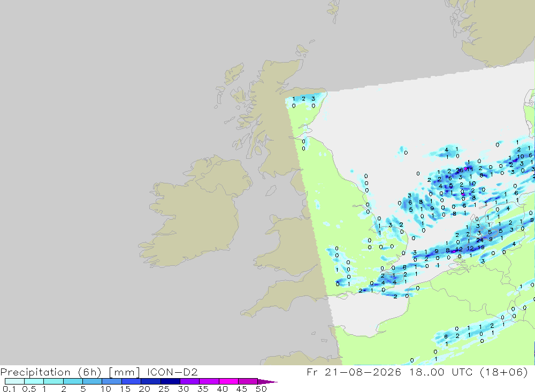This screenshot has width=535, height=392.
Task: Click the date 'Fr 21-08-2026' text
Action: [x=354, y=372]
